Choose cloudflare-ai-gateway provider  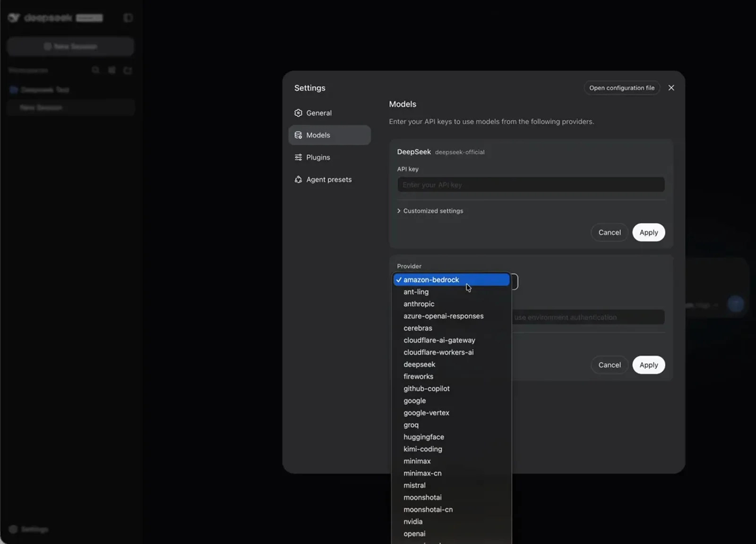click(451, 340)
